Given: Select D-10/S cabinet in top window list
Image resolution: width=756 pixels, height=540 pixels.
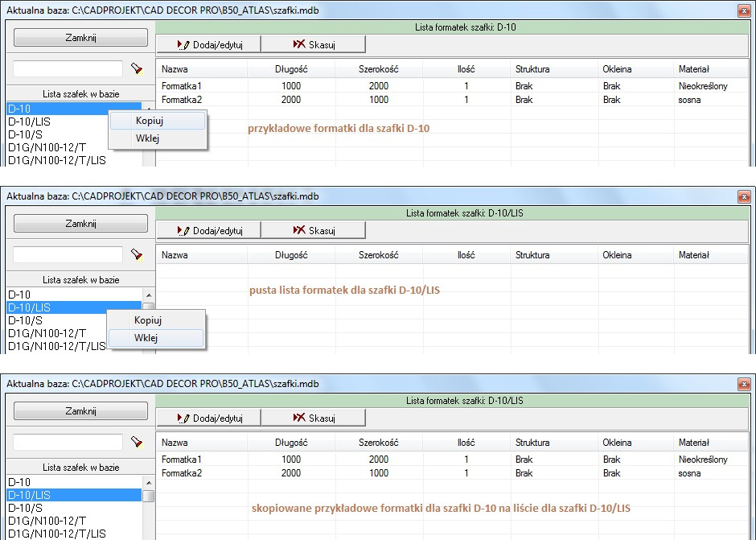Looking at the screenshot, I should 57,134.
